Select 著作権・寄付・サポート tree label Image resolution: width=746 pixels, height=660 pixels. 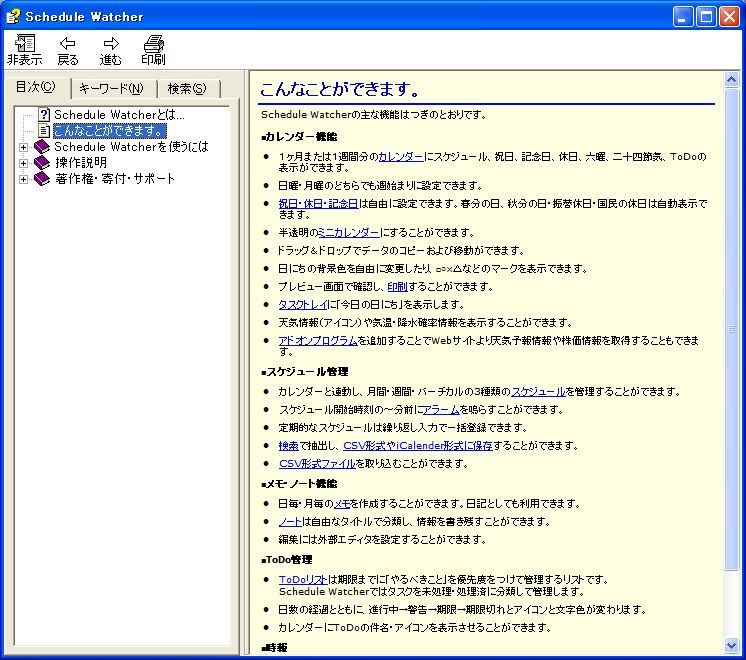(x=115, y=179)
